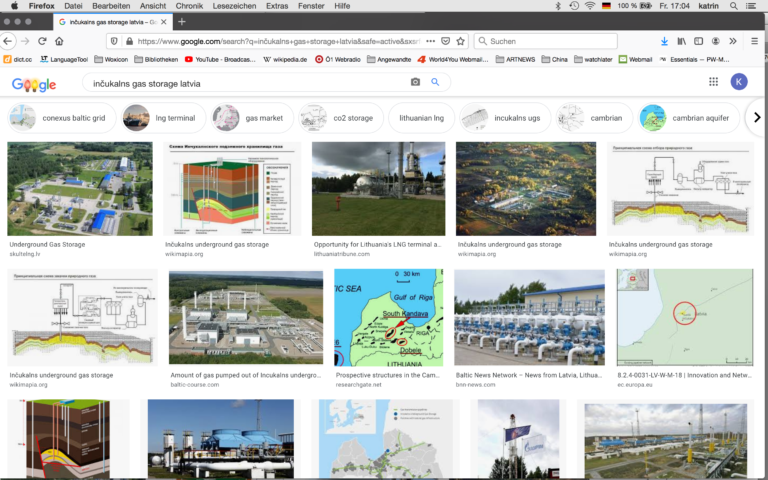The image size is (768, 480).
Task: Open the Chronik menu
Action: click(x=189, y=6)
